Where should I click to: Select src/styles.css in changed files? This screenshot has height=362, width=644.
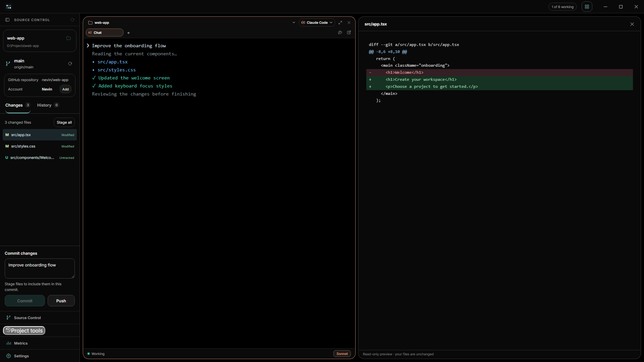click(40, 146)
